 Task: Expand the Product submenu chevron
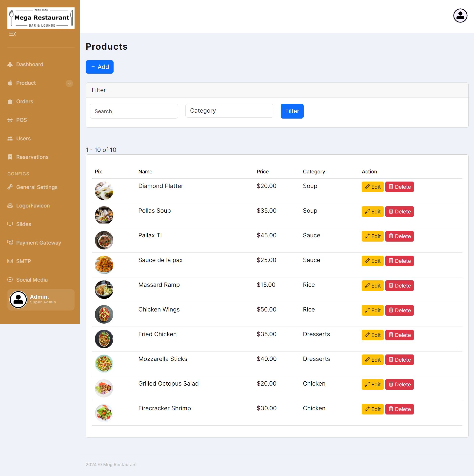point(69,83)
